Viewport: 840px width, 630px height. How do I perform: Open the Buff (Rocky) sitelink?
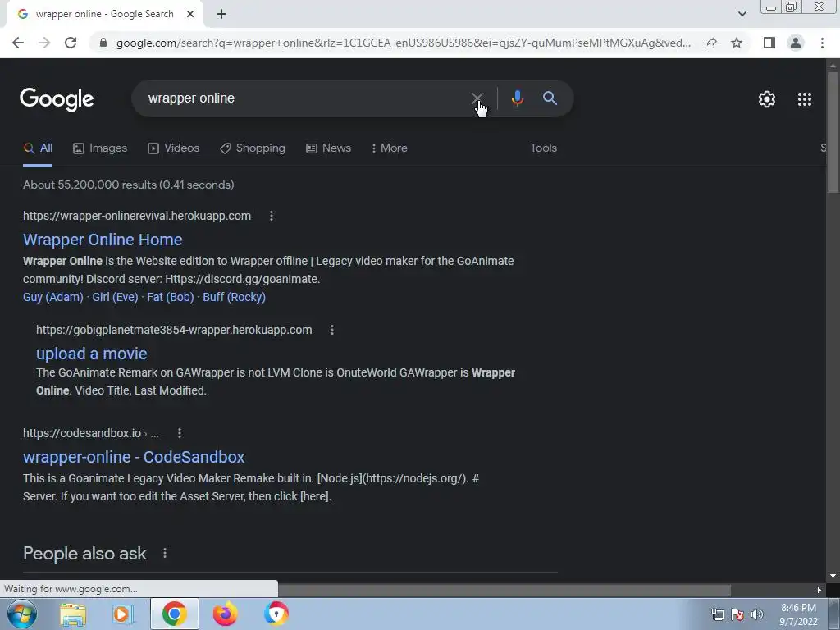point(234,297)
